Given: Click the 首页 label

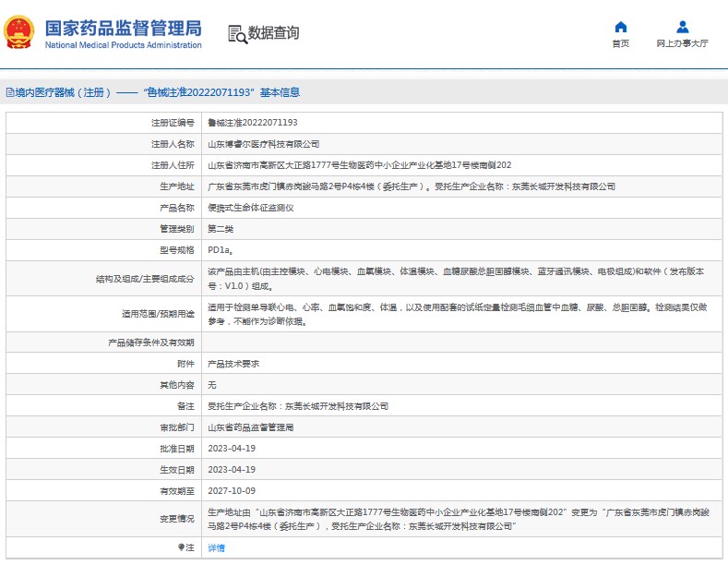Looking at the screenshot, I should point(621,43).
